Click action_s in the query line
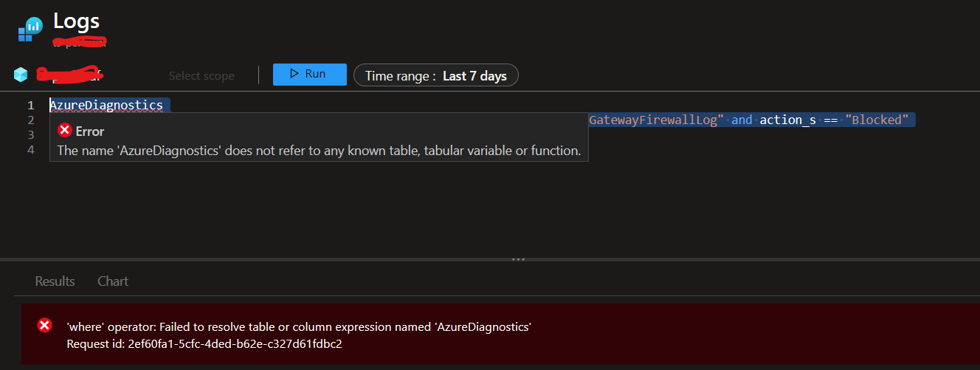The height and width of the screenshot is (370, 980). click(787, 120)
